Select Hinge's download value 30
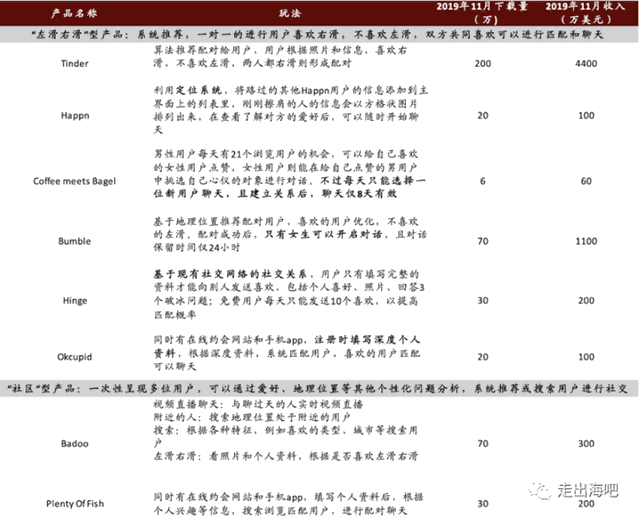The height and width of the screenshot is (518, 640). [x=483, y=300]
